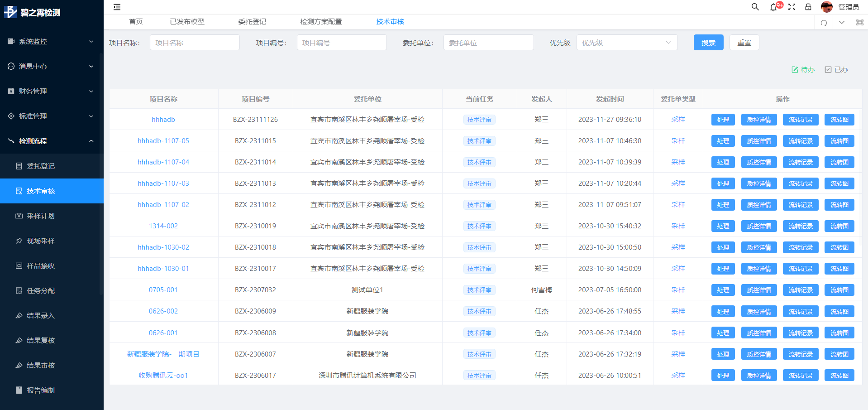The width and height of the screenshot is (868, 410).
Task: Open 质控详情 for hhhadb-1030-01 row
Action: pos(759,269)
